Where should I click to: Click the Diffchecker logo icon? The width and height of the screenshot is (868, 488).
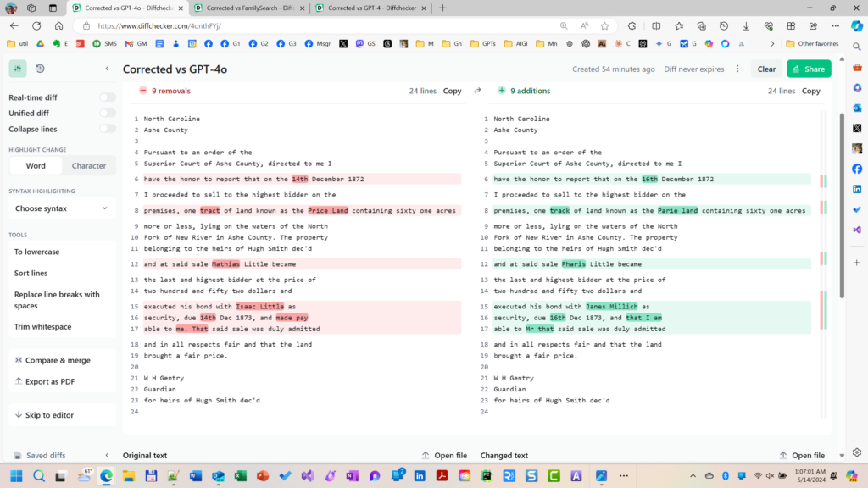click(x=17, y=68)
